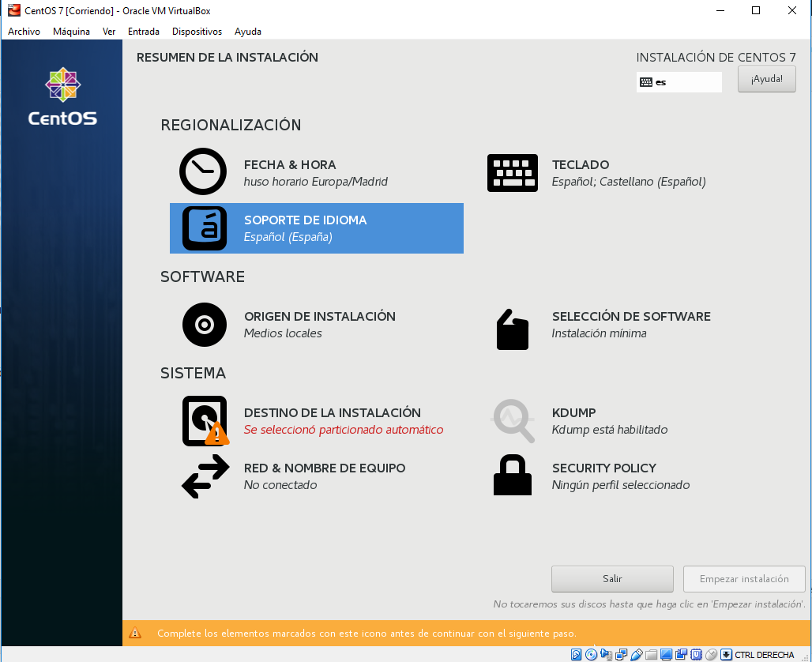Click the Security Policy padlock icon
812x662 pixels.
[512, 476]
